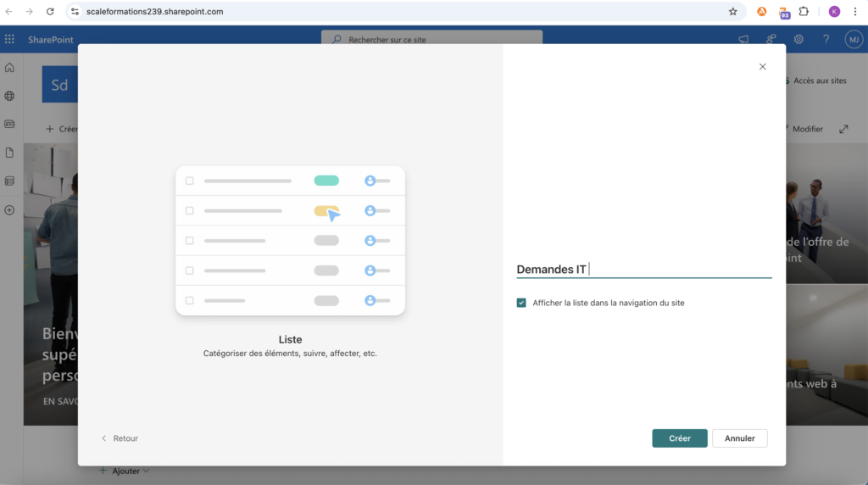Open Home icon in left app bar

pos(9,68)
